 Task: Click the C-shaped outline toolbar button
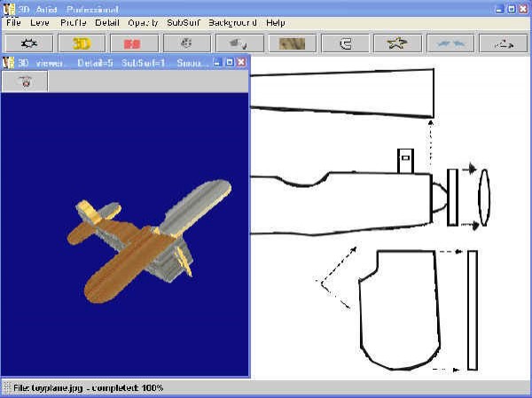tap(345, 43)
